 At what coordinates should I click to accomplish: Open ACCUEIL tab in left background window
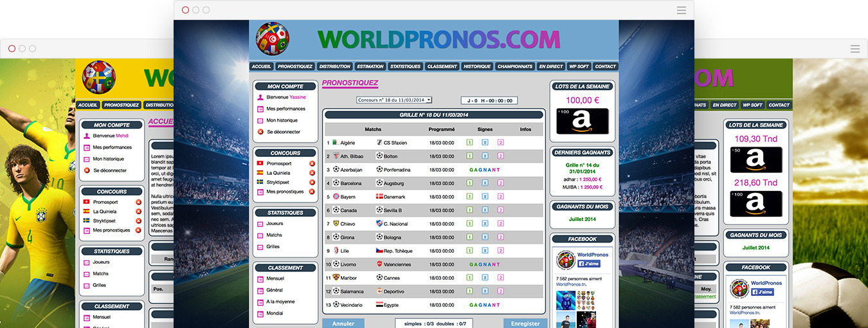87,105
